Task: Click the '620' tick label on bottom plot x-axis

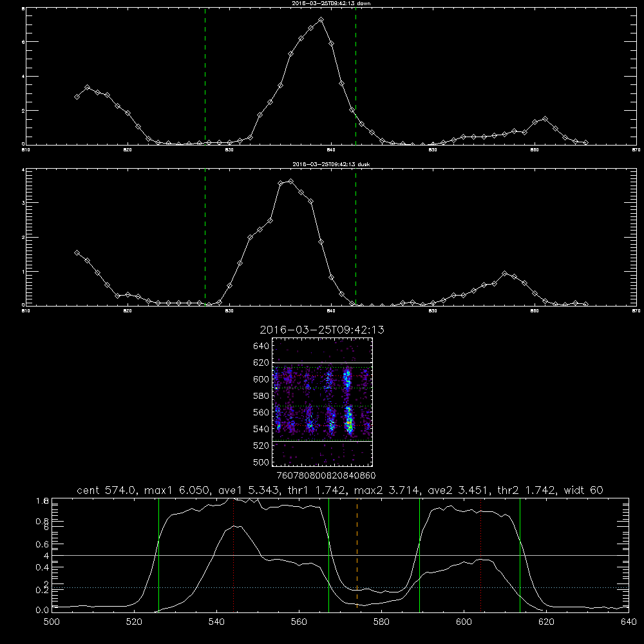Action: pos(546,622)
